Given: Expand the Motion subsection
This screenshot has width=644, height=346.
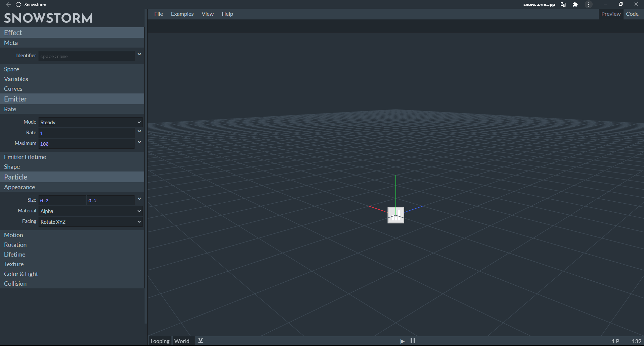Looking at the screenshot, I should [72, 235].
